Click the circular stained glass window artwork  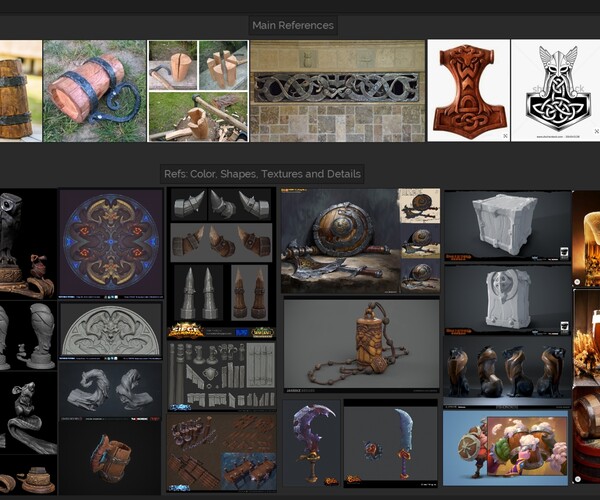[x=111, y=243]
